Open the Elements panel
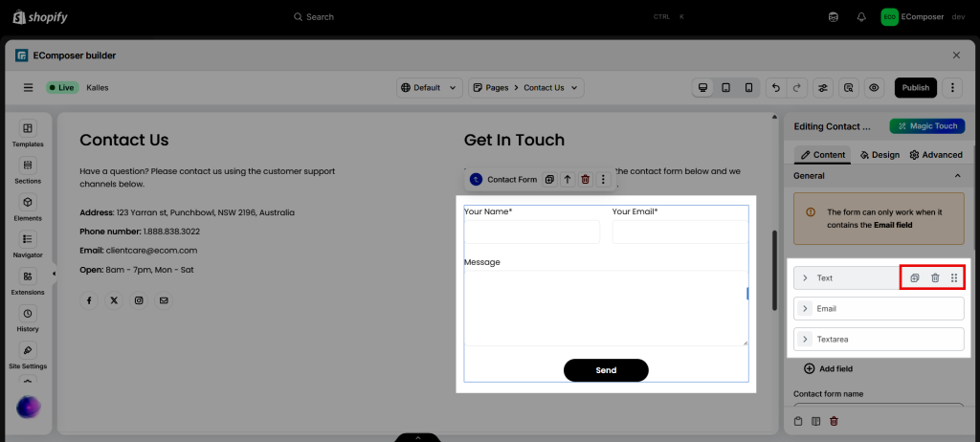 (x=28, y=207)
